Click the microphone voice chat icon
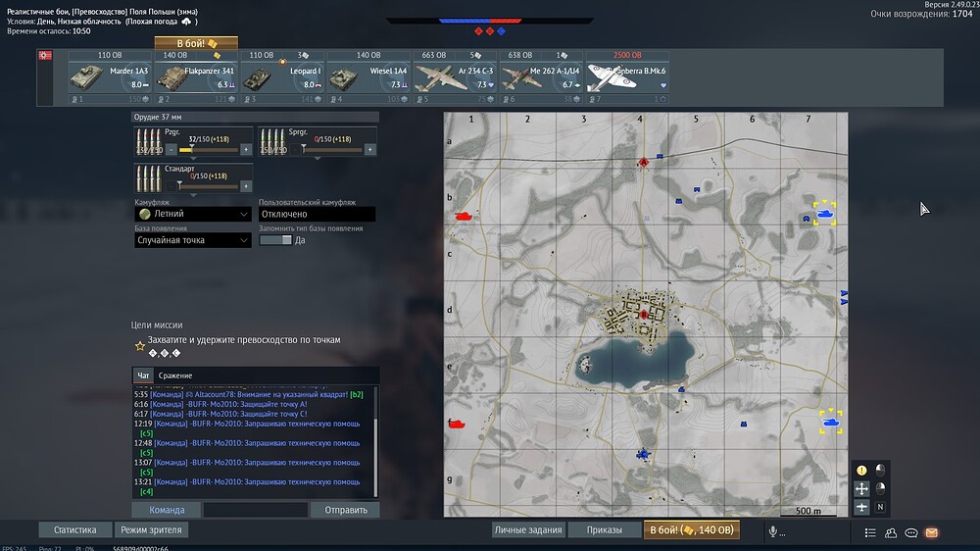 coord(773,531)
